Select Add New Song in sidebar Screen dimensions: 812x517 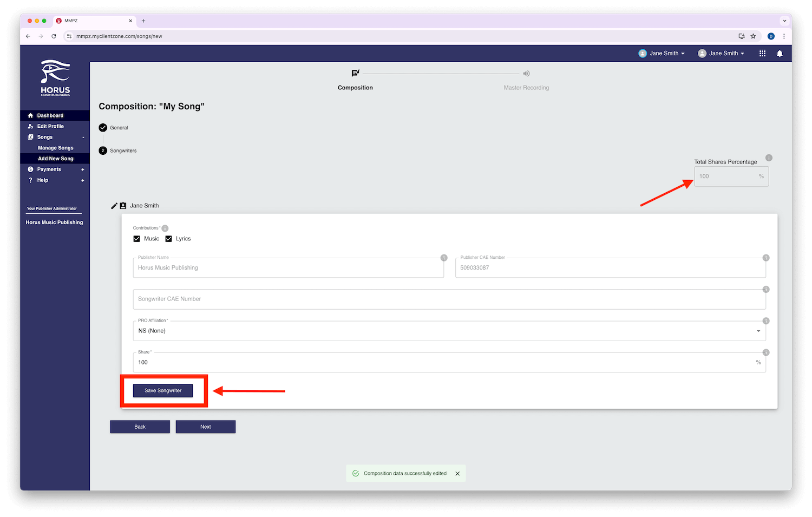[55, 159]
